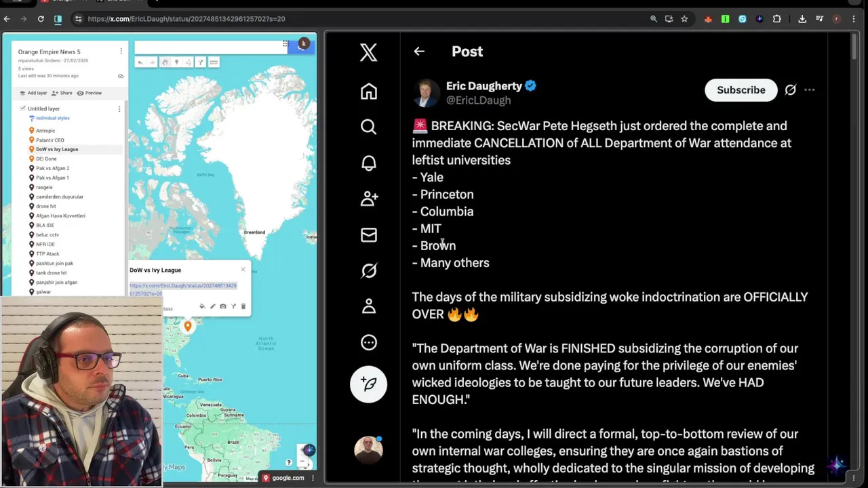The width and height of the screenshot is (868, 488).
Task: Click install app icon in address bar
Action: (669, 19)
